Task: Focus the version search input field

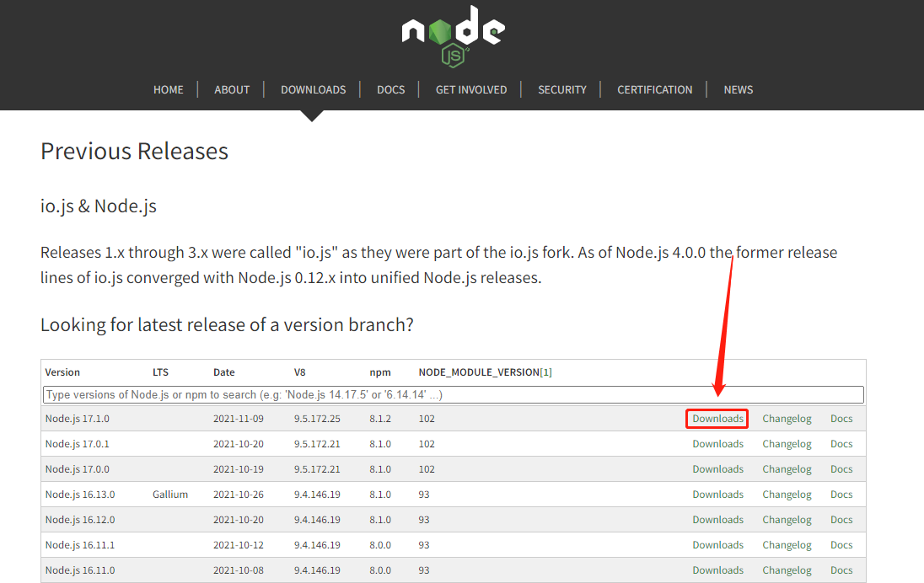Action: [453, 394]
